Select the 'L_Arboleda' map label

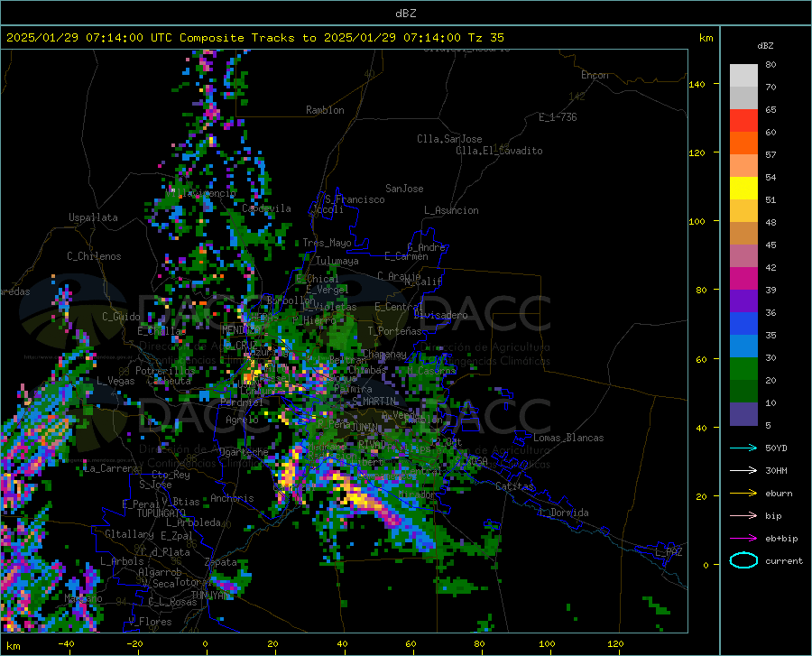pyautogui.click(x=193, y=522)
